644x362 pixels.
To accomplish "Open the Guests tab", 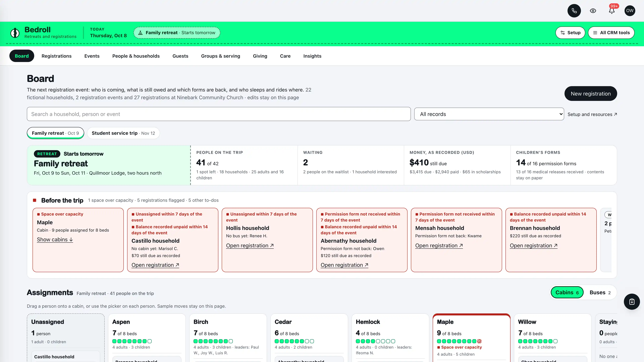I will point(180,56).
